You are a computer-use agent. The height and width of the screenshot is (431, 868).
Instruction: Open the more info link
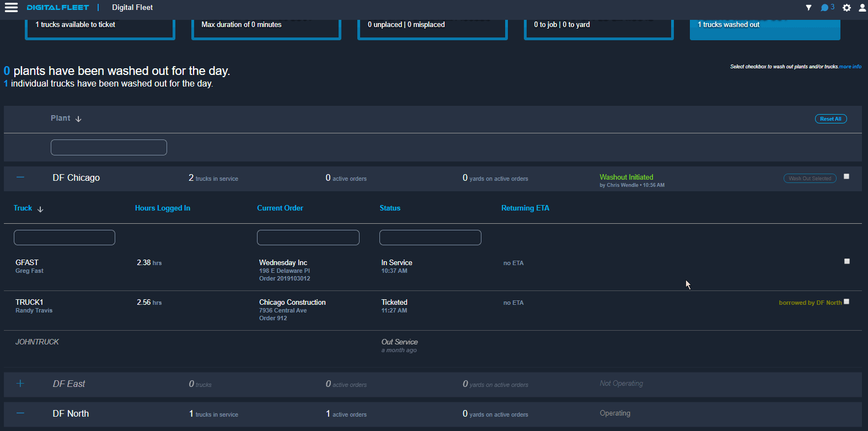click(x=850, y=67)
